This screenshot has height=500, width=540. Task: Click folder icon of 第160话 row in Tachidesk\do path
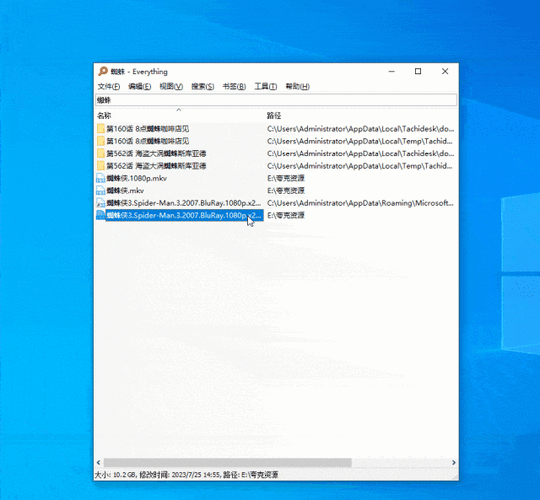click(101, 129)
